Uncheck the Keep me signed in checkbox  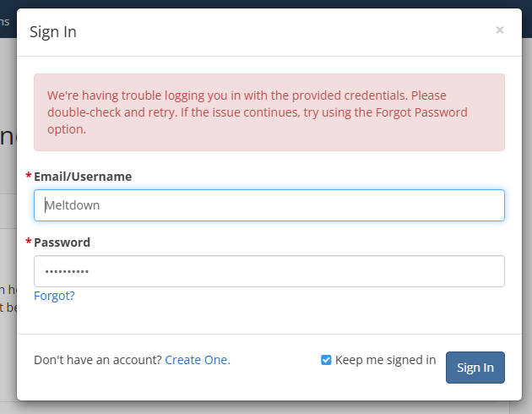click(x=326, y=360)
